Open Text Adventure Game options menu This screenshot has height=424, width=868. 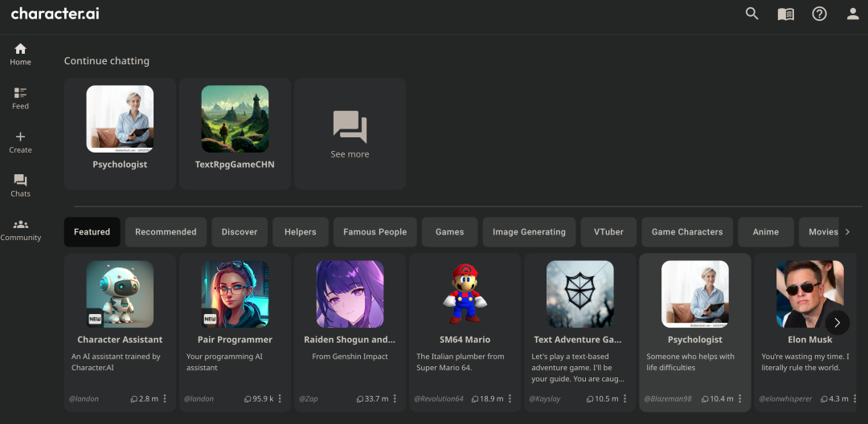coord(625,398)
